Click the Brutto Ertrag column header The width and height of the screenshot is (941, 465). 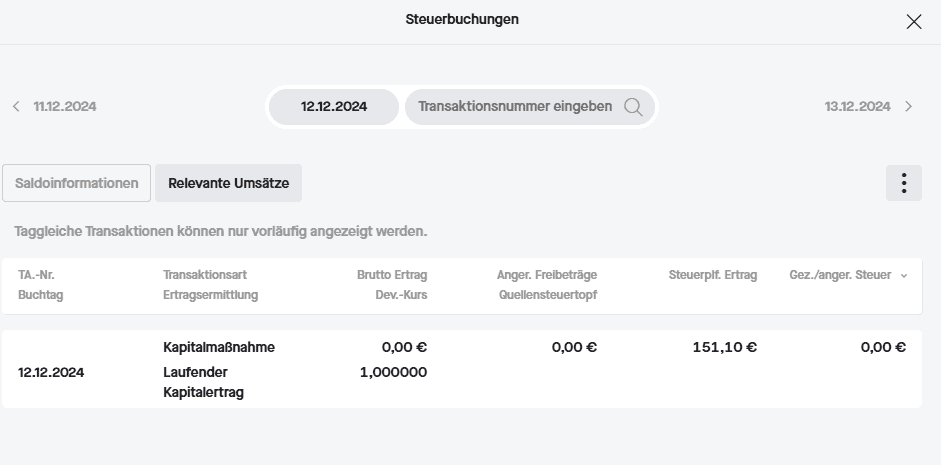point(391,275)
